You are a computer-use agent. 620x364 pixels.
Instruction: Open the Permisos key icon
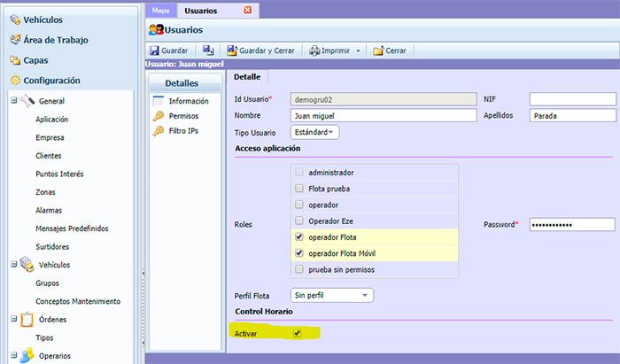coord(159,116)
